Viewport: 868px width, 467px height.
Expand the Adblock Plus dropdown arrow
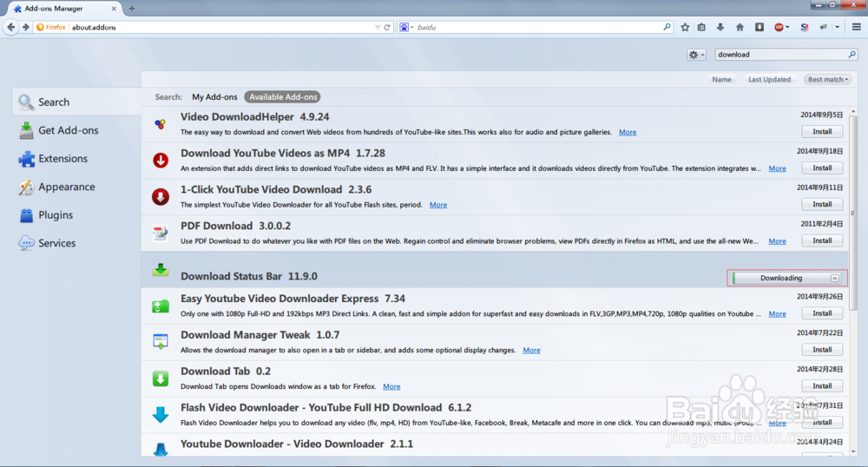pyautogui.click(x=787, y=27)
